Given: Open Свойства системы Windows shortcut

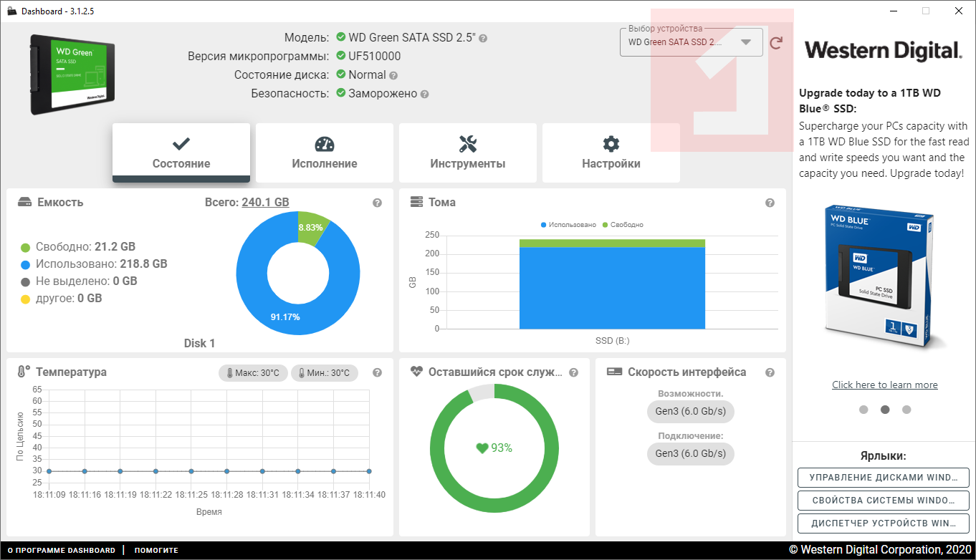Looking at the screenshot, I should [884, 501].
